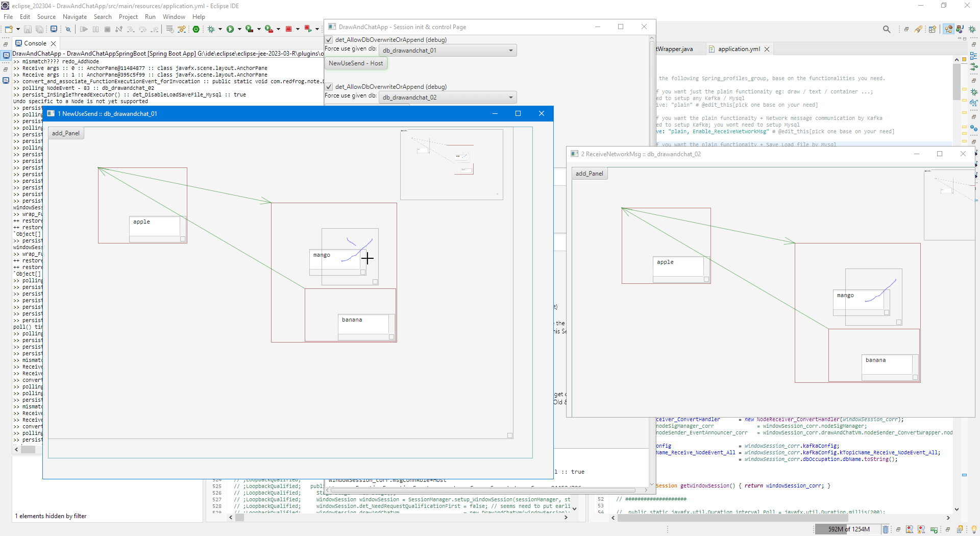
Task: Open the Navigate menu
Action: click(75, 17)
